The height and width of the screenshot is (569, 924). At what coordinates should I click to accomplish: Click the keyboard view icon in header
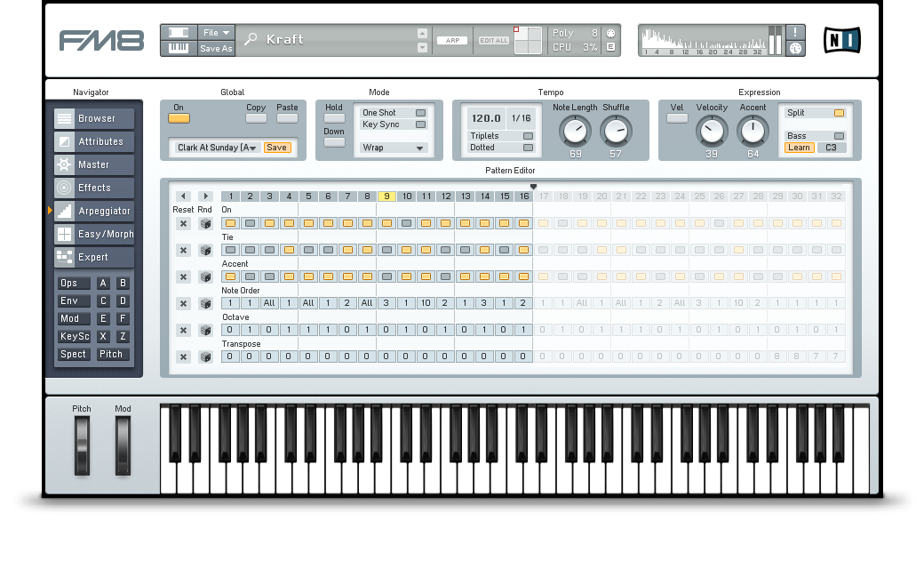[x=179, y=48]
